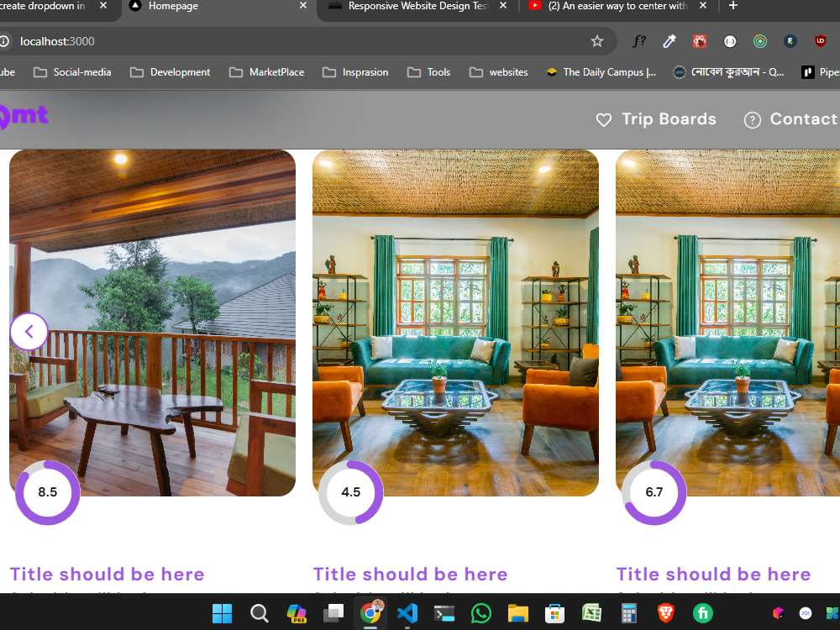Click the 8.5 rating progress ring
The height and width of the screenshot is (630, 840).
click(47, 493)
